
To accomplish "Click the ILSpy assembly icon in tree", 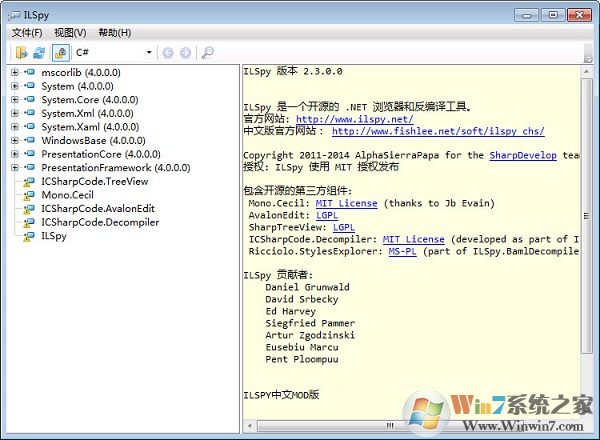I will [29, 236].
